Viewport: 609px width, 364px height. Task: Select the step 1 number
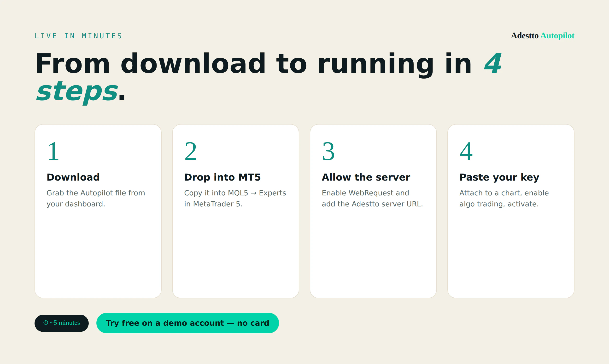pyautogui.click(x=53, y=151)
